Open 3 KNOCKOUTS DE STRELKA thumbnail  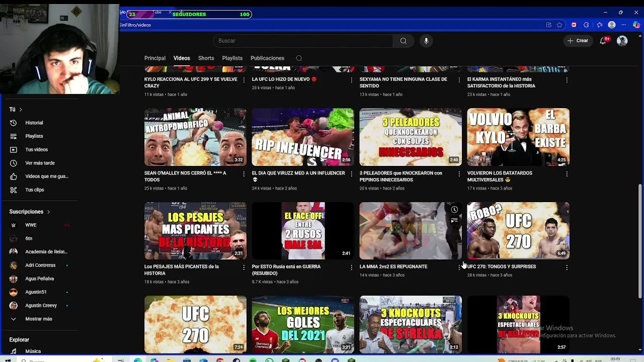pyautogui.click(x=411, y=324)
